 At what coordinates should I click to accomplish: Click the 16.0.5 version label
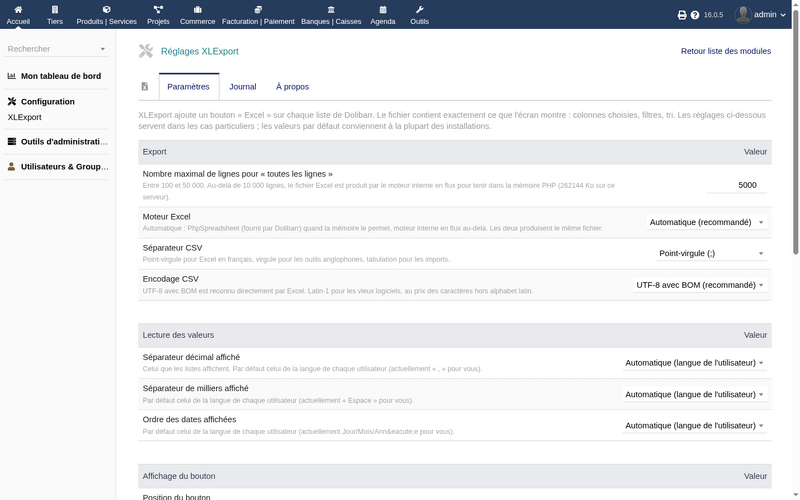713,15
